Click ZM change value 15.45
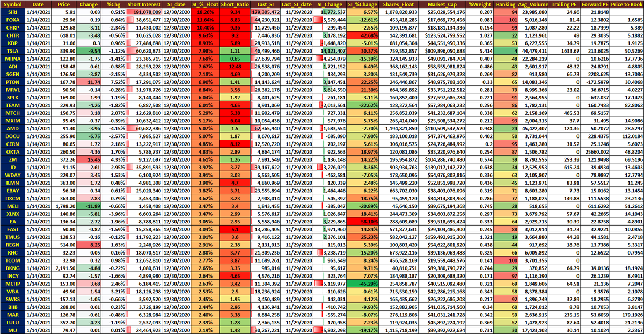This screenshot has height=334, width=644. click(x=89, y=160)
